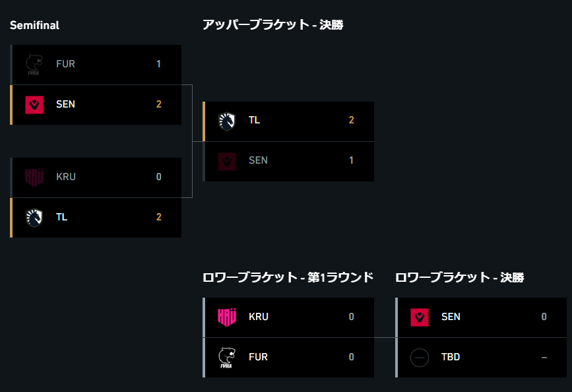572x392 pixels.
Task: Click the TBD placeholder circle icon
Action: tap(420, 357)
